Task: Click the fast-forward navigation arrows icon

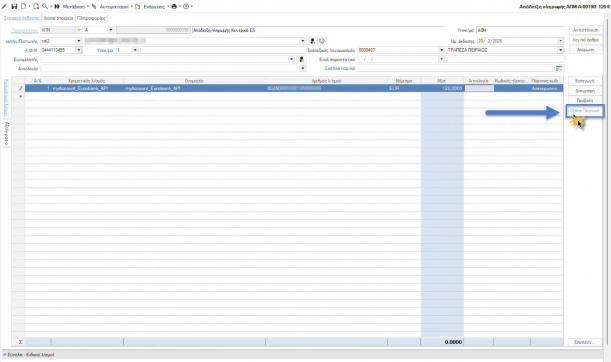Action: point(57,6)
